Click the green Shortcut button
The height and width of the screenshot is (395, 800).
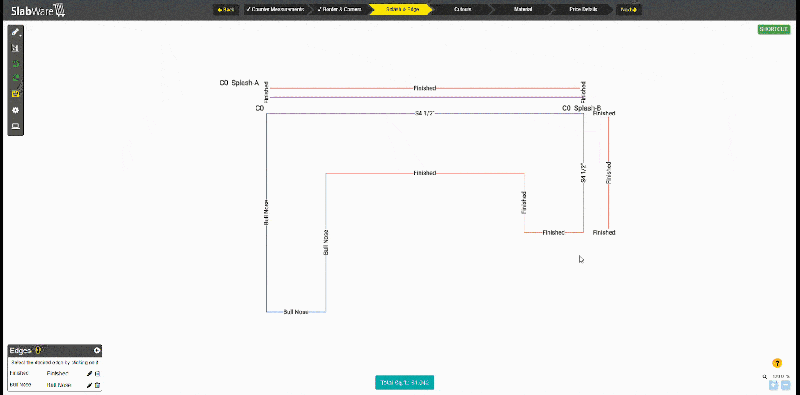pyautogui.click(x=774, y=29)
